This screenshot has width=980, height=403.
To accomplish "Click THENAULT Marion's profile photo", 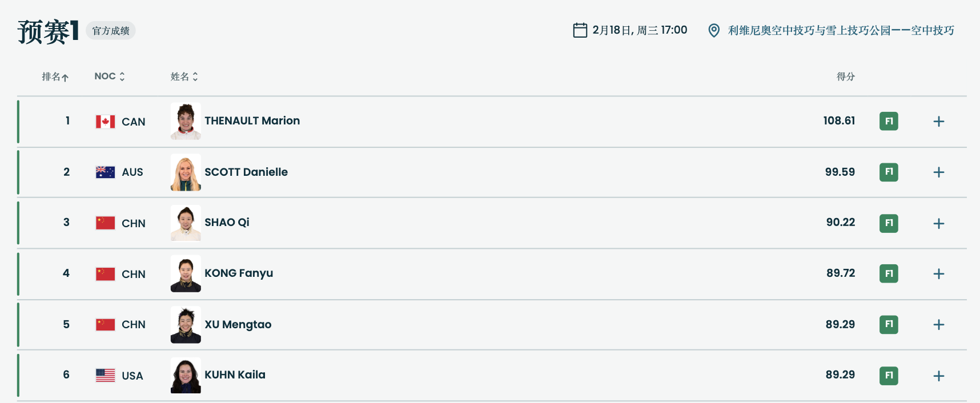I will click(186, 121).
